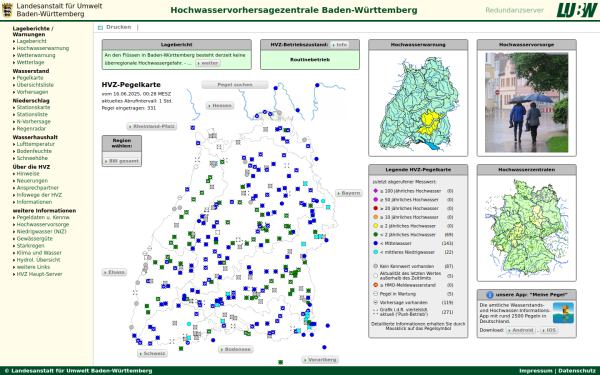Open the Hochwasserwarnung sidebar link
The height and width of the screenshot is (375, 600).
pos(43,48)
